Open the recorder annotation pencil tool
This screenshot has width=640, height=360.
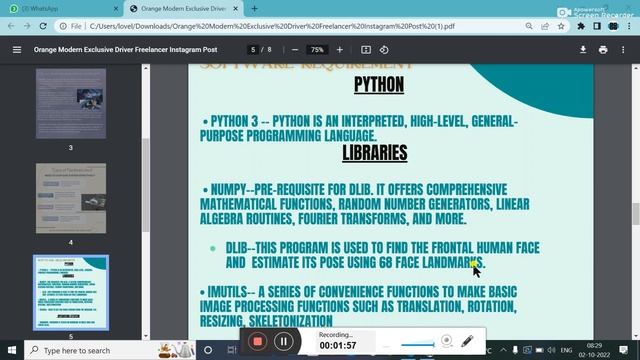[467, 341]
